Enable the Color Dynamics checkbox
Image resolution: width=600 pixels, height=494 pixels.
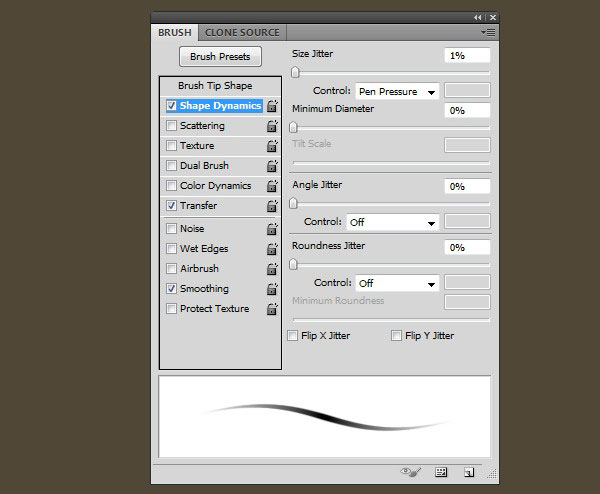(x=171, y=186)
